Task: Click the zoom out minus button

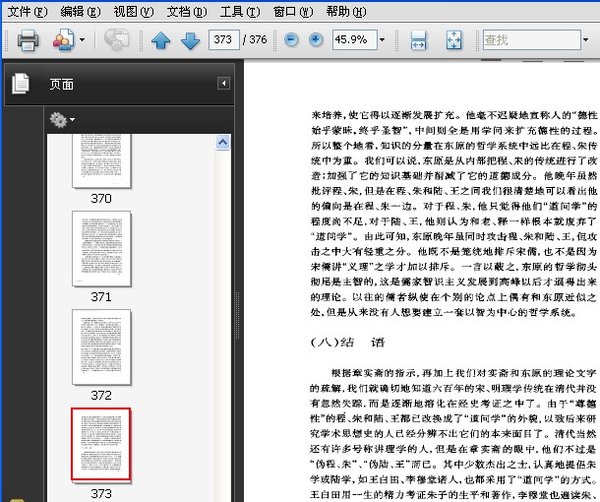Action: 291,41
